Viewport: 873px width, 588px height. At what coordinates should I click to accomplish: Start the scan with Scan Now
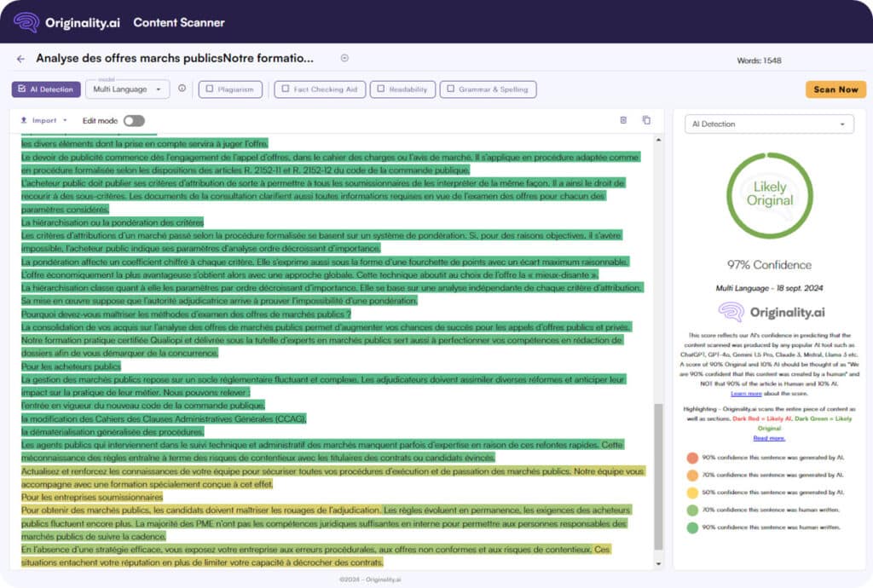click(x=835, y=89)
